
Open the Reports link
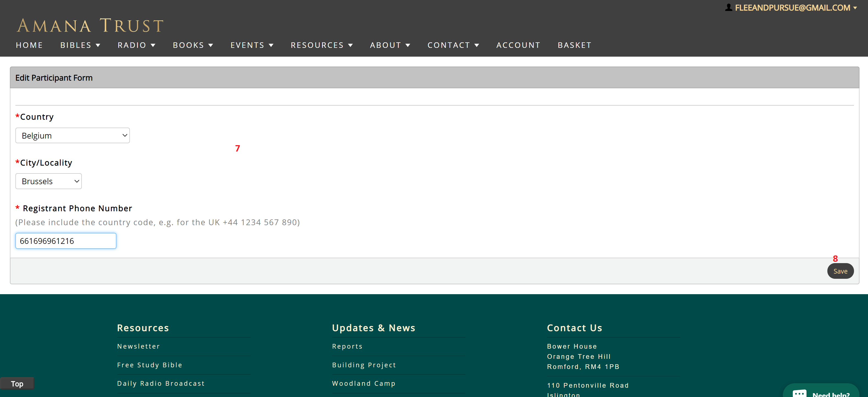[x=347, y=346]
